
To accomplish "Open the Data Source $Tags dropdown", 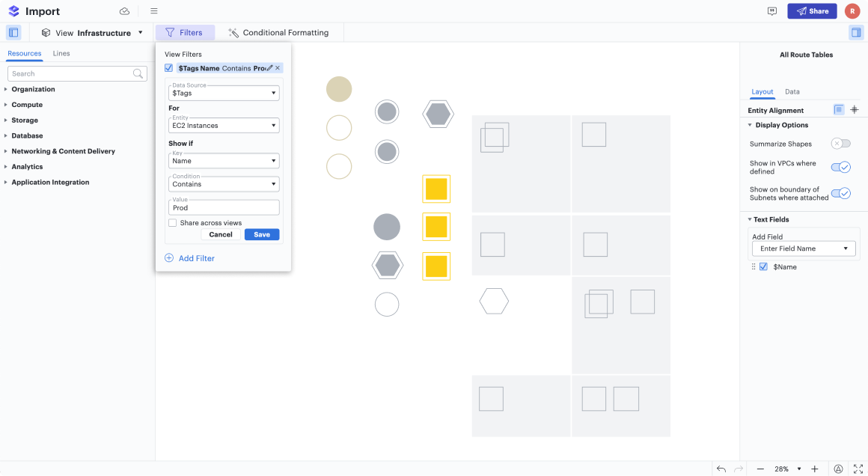I will pyautogui.click(x=224, y=93).
